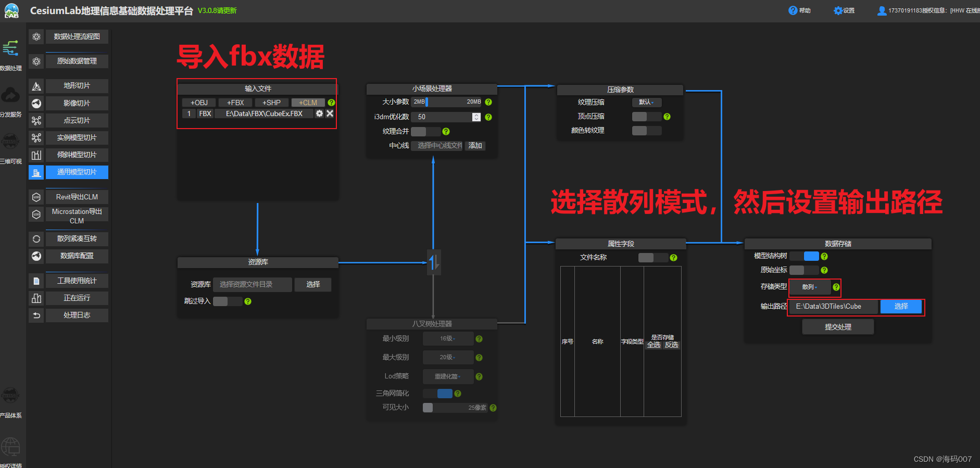This screenshot has width=980, height=468.
Task: Click the 输出路径 input field
Action: (x=835, y=307)
